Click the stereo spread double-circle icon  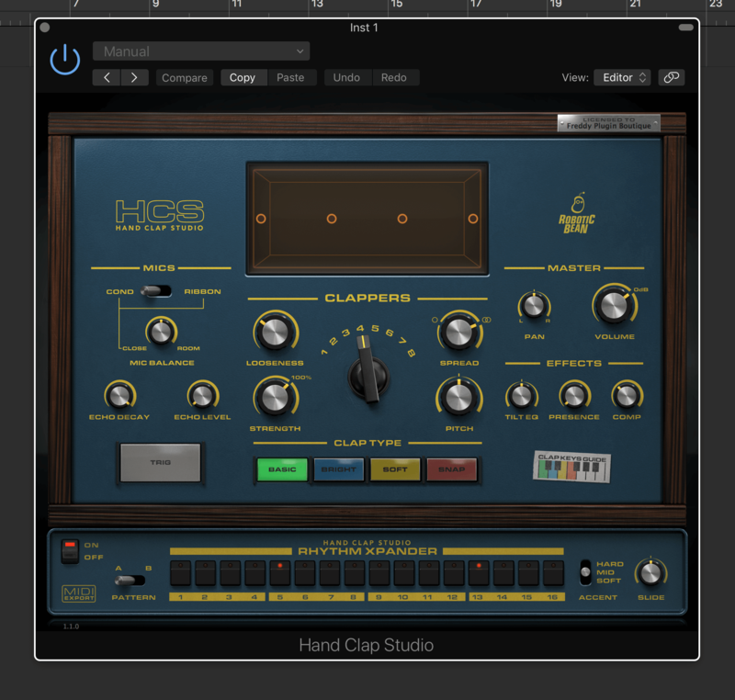pos(487,320)
